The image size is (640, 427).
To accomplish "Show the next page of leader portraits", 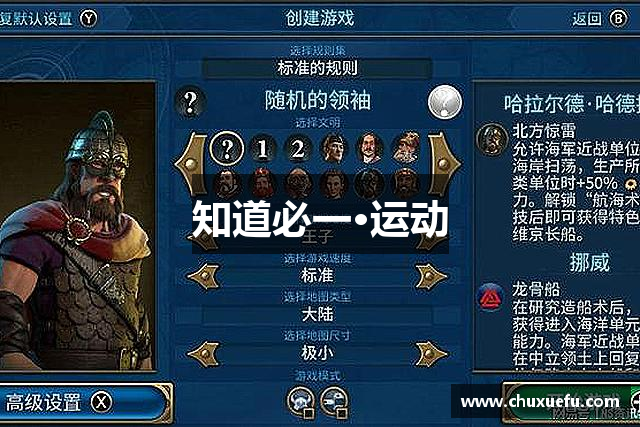I will click(444, 163).
